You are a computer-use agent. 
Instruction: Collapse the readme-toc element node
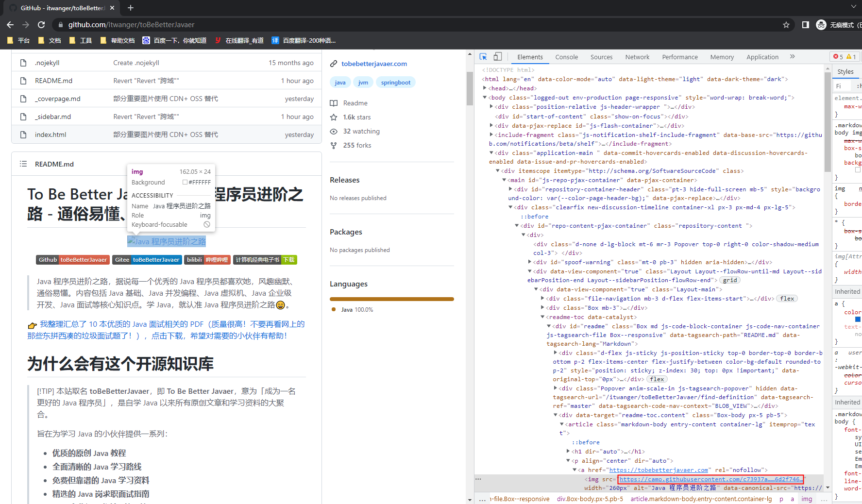tap(542, 317)
